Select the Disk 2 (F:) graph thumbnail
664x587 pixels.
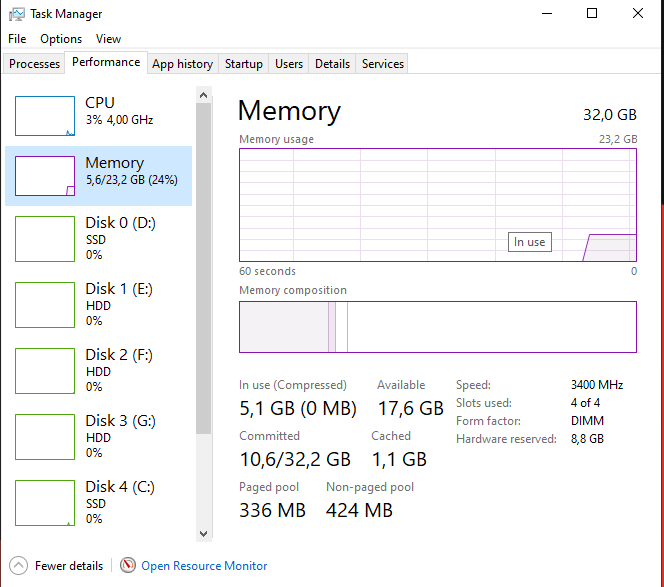pyautogui.click(x=45, y=371)
